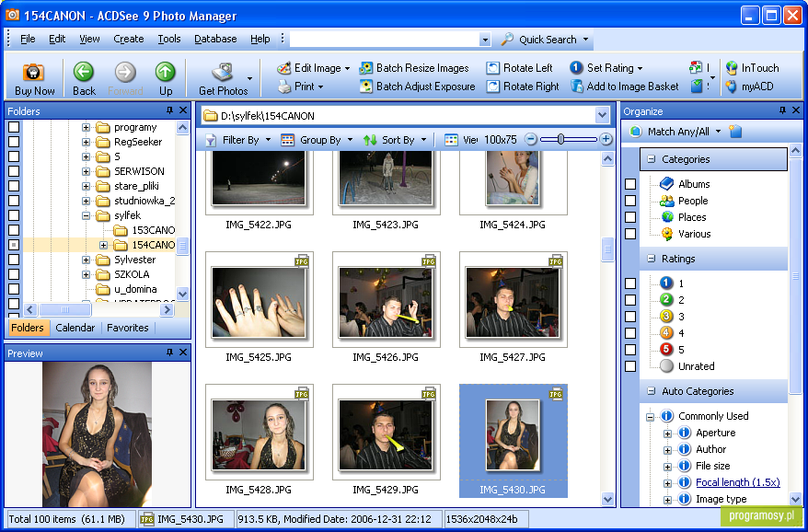
Task: Tick the rating 3 checkbox
Action: pyautogui.click(x=630, y=316)
